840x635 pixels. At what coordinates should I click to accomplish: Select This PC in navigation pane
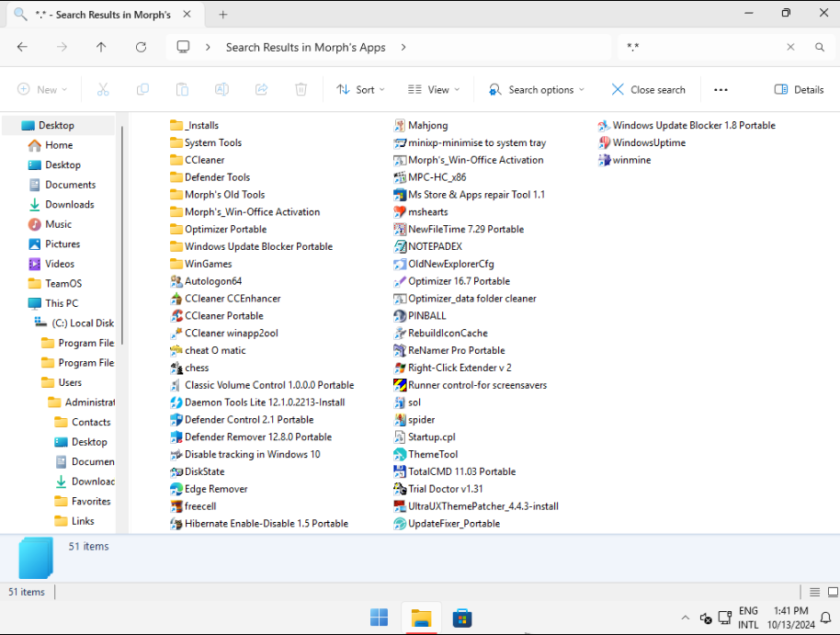[x=62, y=303]
